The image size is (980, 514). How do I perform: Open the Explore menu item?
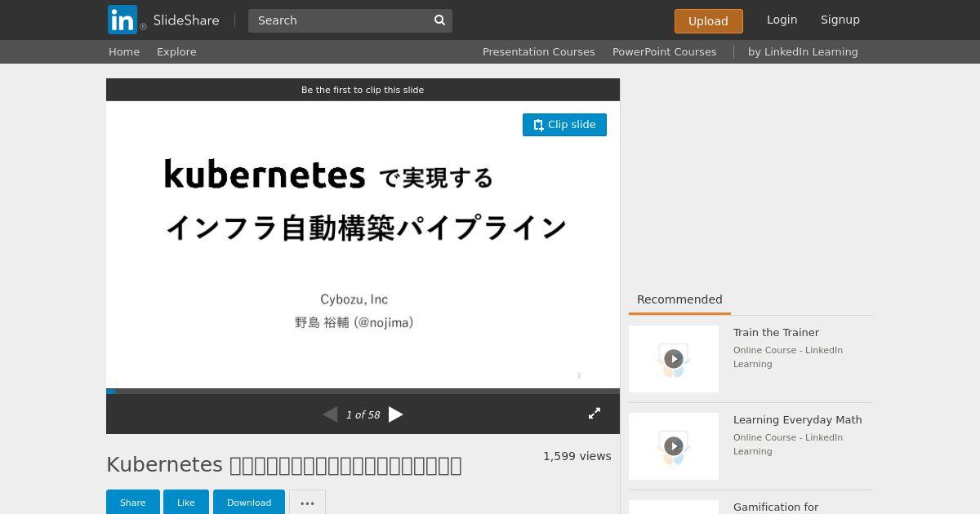click(176, 51)
